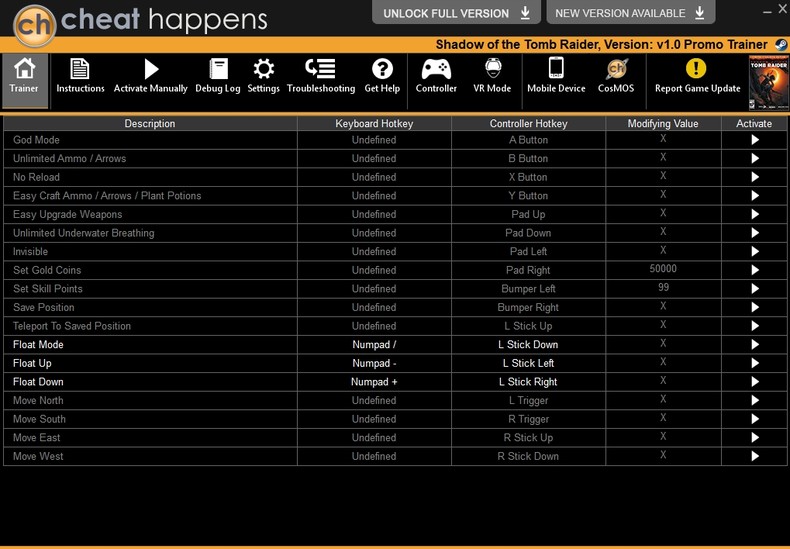Click the Activate column header
This screenshot has height=549, width=790.
754,124
